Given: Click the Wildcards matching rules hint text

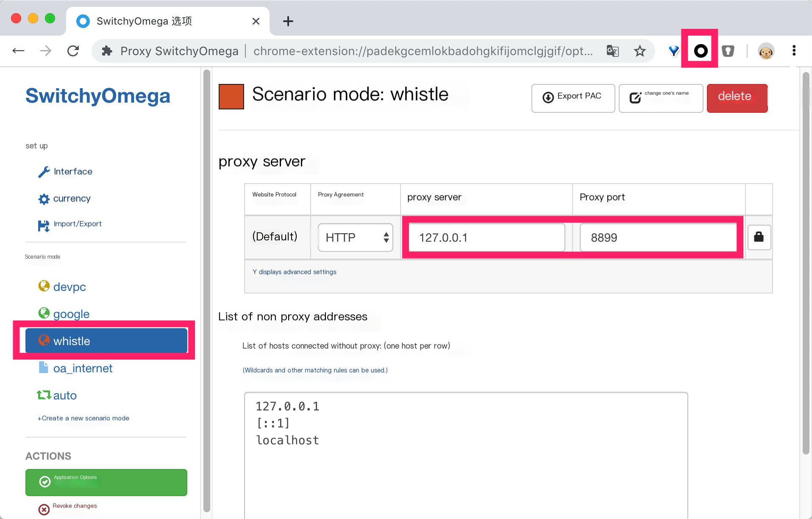Looking at the screenshot, I should tap(315, 370).
